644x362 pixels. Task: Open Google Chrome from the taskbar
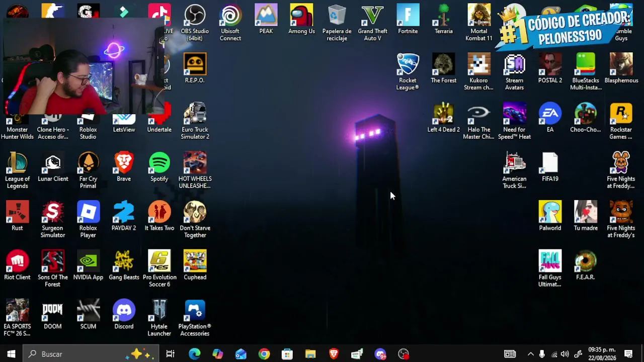coord(264,354)
